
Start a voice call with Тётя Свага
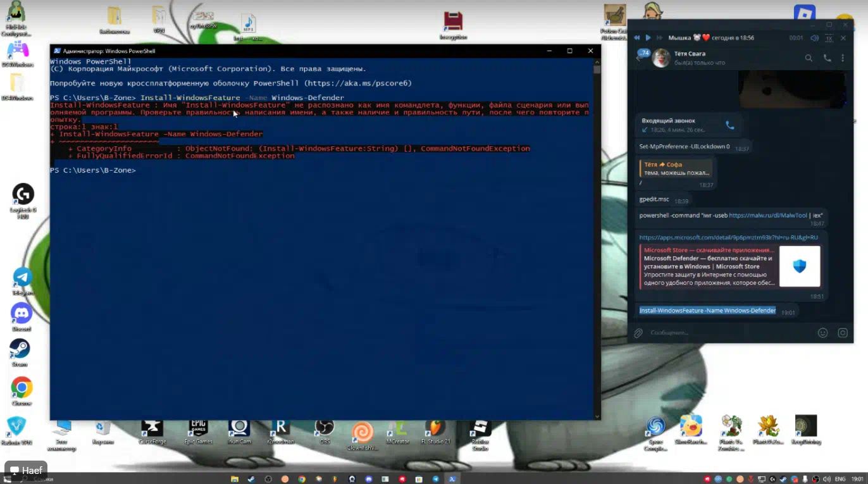[x=827, y=58]
